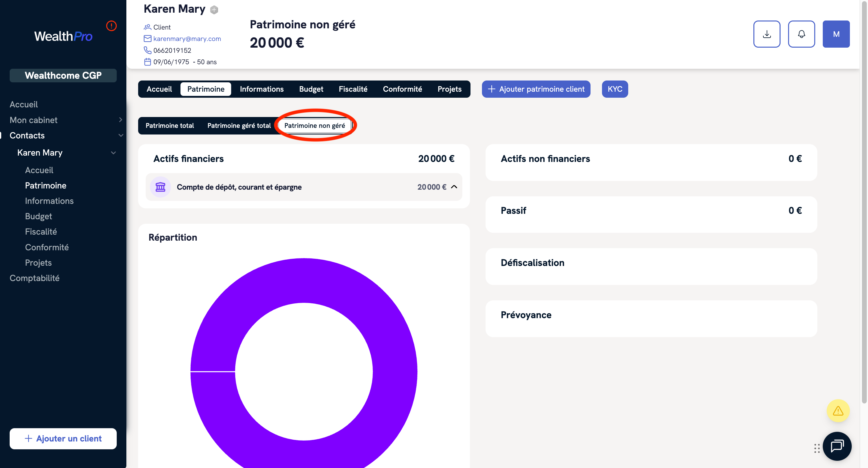Image resolution: width=868 pixels, height=468 pixels.
Task: Open the Fiscalité tab in top navigation
Action: [x=353, y=89]
